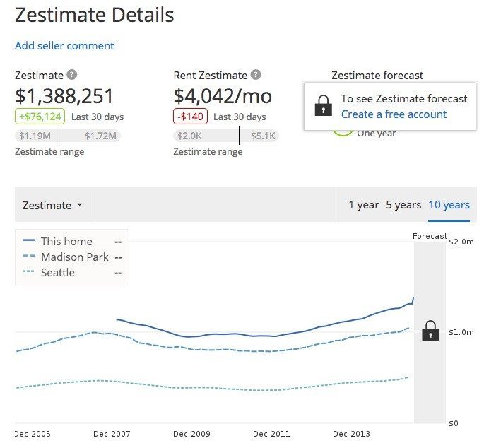Viewport: 484px width, 448px height.
Task: Click the -$140 rent change badge
Action: pos(190,117)
